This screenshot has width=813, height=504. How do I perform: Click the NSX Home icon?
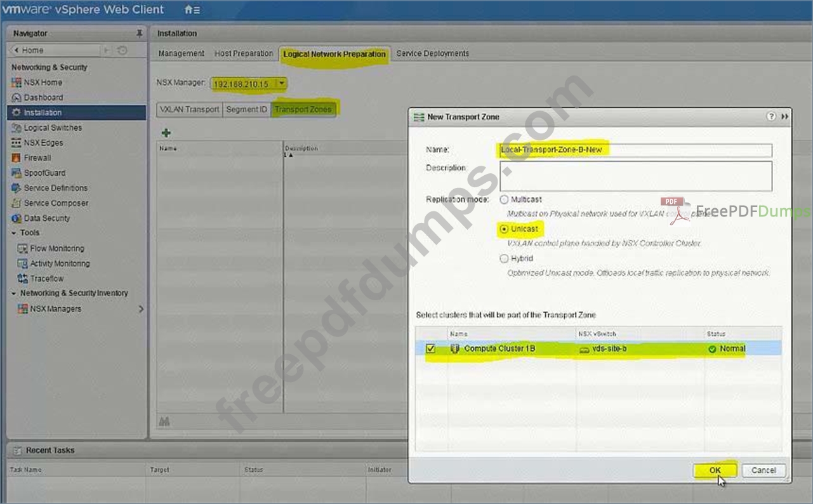[17, 83]
